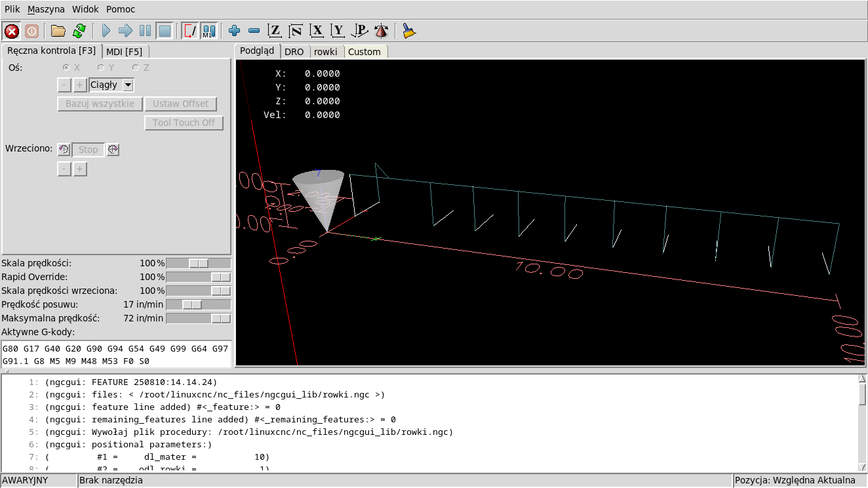Jog axis negative with minus button
The height and width of the screenshot is (488, 868).
[x=64, y=85]
